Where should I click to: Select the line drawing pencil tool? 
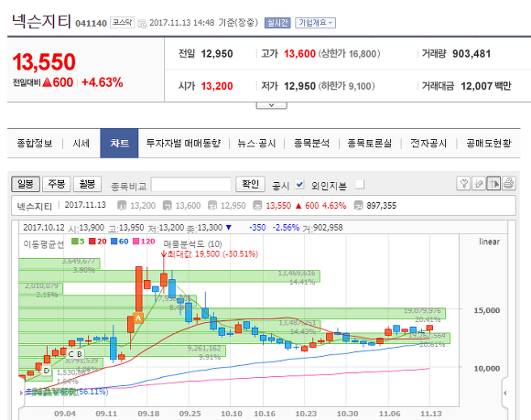[479, 184]
